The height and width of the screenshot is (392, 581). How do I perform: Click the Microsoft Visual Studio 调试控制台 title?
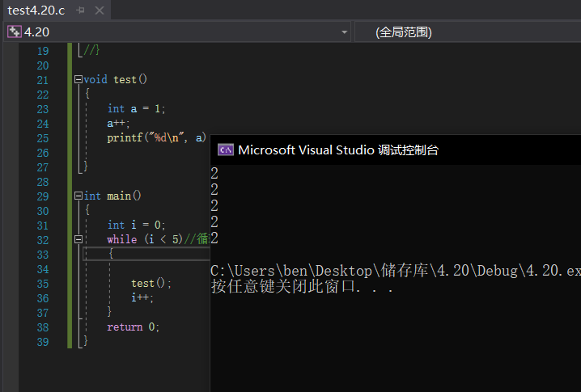pyautogui.click(x=338, y=150)
